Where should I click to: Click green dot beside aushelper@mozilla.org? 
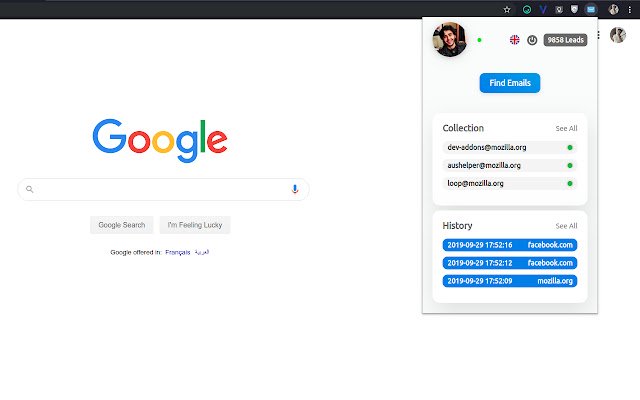(570, 165)
